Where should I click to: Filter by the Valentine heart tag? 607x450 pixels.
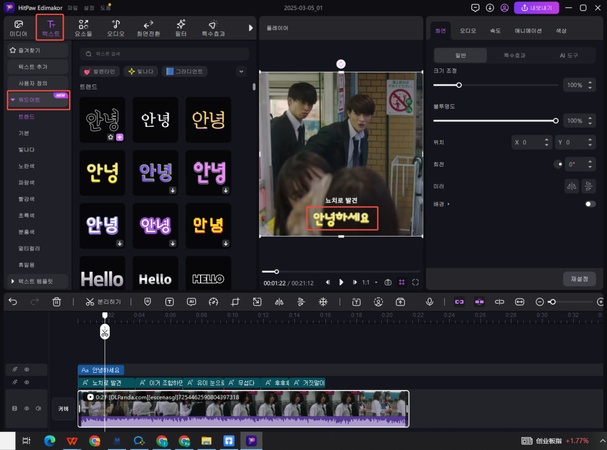click(100, 71)
